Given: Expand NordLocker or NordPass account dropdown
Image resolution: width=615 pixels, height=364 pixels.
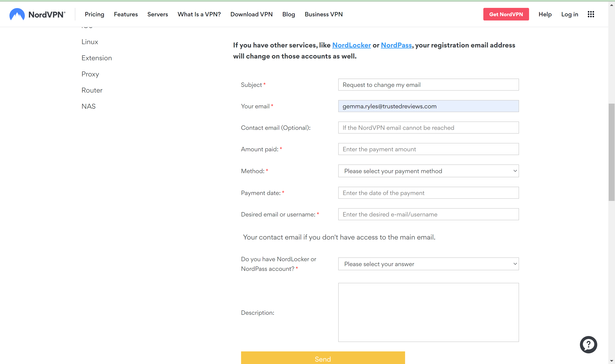Looking at the screenshot, I should [428, 264].
